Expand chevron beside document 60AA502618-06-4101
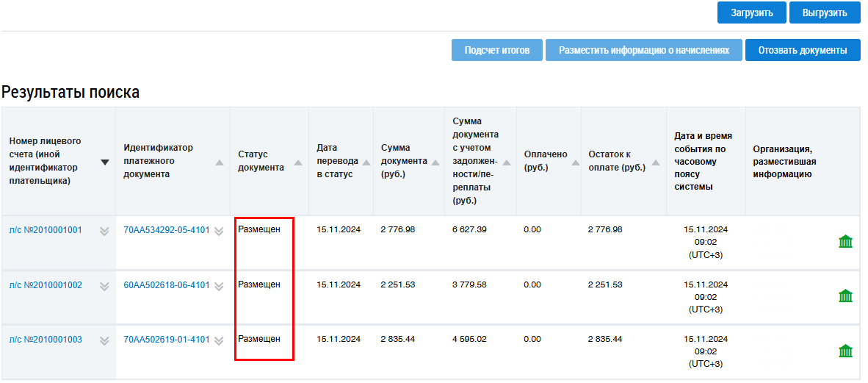This screenshot has height=383, width=868. [219, 286]
